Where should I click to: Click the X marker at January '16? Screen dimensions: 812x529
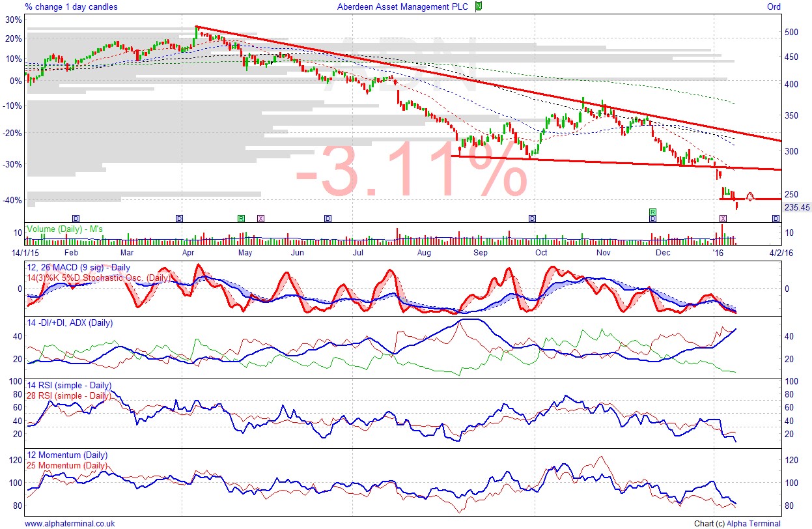[722, 218]
